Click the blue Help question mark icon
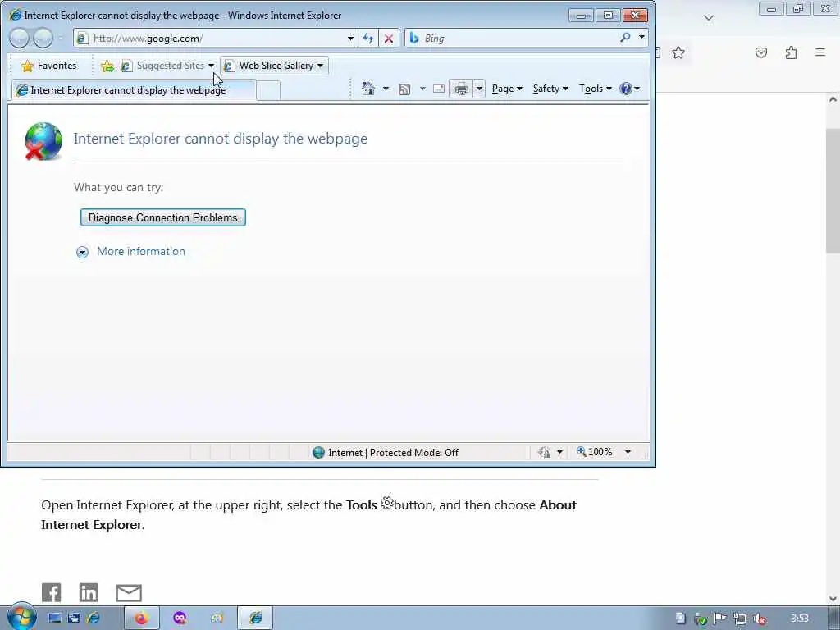 pyautogui.click(x=625, y=89)
